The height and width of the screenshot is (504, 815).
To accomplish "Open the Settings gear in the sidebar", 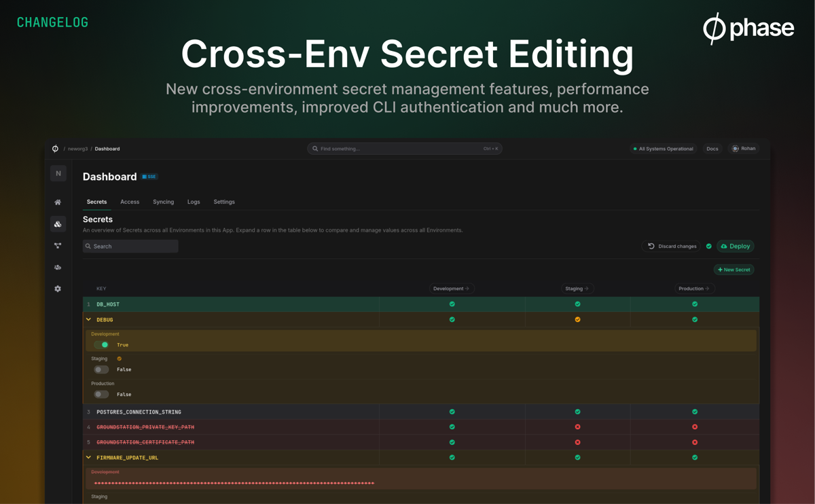I will (x=58, y=288).
